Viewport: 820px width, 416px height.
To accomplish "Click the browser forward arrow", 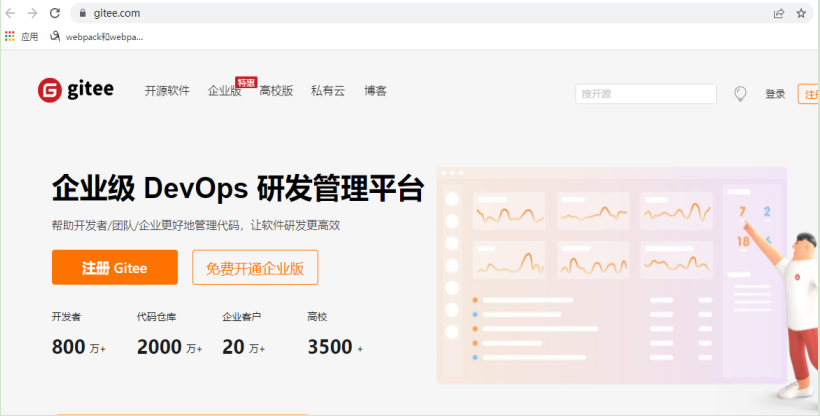I will tap(32, 13).
